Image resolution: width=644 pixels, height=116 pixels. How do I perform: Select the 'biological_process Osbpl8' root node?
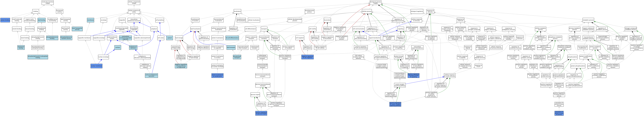point(376,3)
